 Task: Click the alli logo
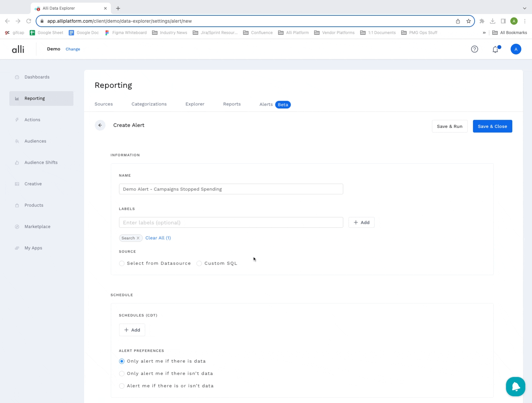tap(18, 49)
